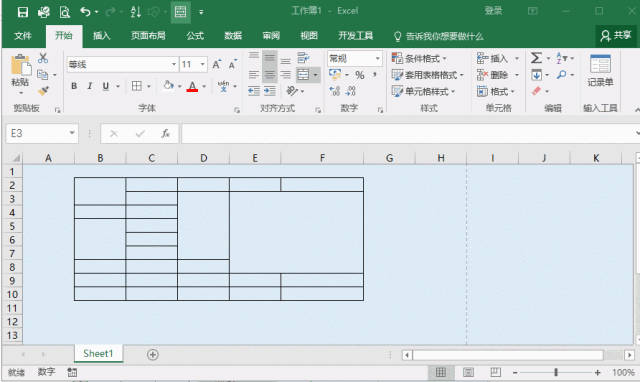Switch to the 公式 ribbon tab
640x382 pixels.
(195, 36)
